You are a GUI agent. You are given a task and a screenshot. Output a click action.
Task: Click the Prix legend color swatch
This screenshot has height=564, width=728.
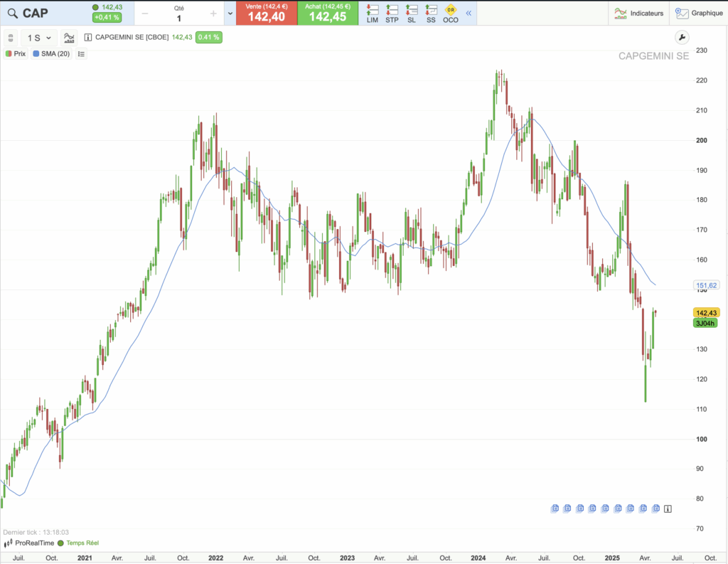[x=9, y=54]
